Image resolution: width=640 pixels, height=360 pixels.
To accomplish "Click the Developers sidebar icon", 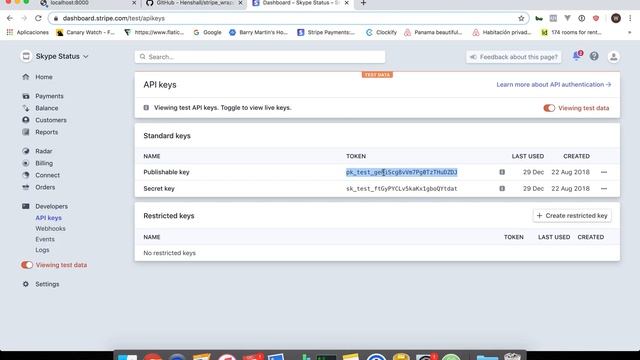I will coord(26,206).
